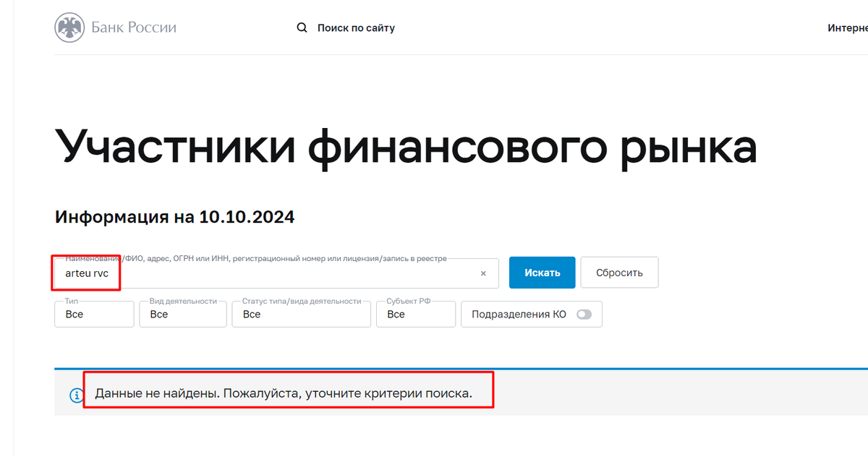Click the Данные не найдены message text
The image size is (868, 457).
284,394
